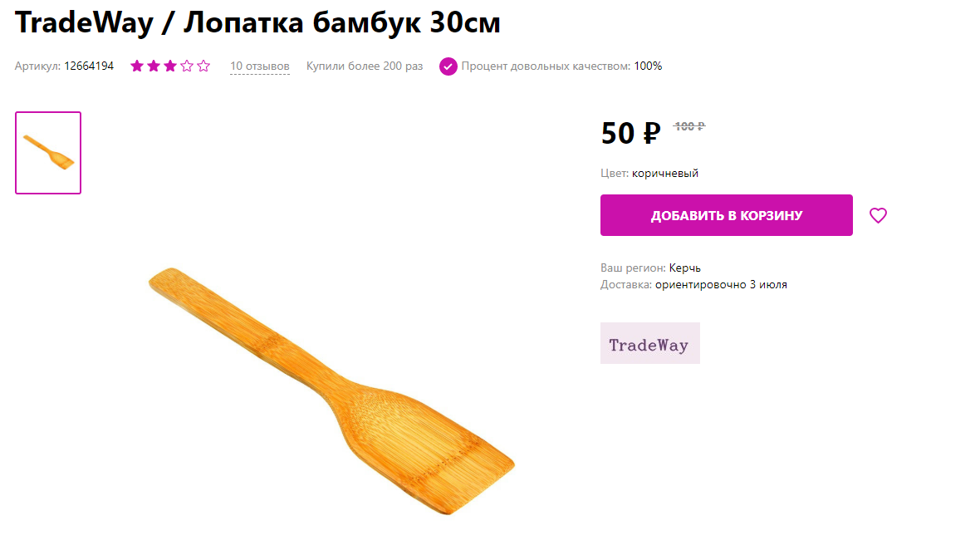Click ДОБАВИТЬ В КОРЗИНУ button

click(726, 215)
